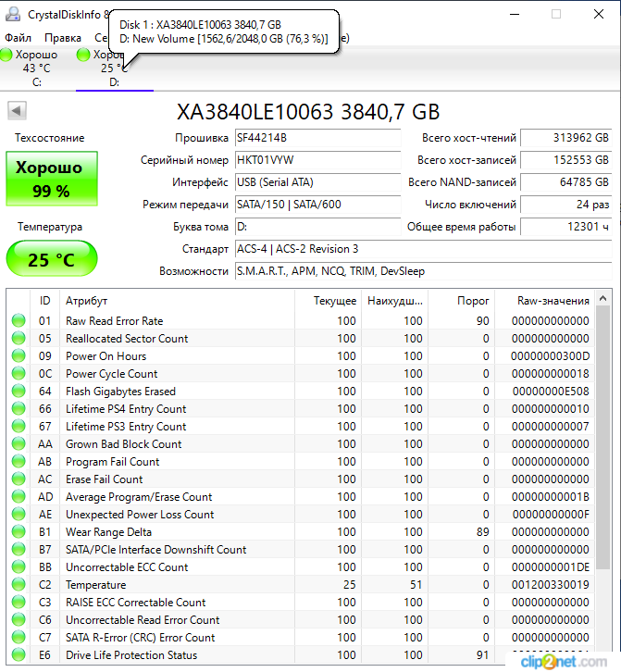Open the Правка menu

(x=63, y=38)
